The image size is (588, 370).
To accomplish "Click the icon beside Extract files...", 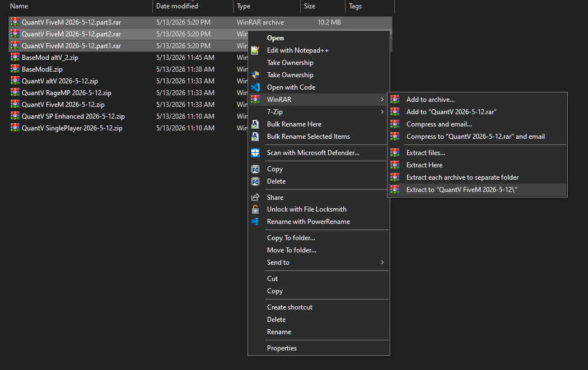I will tap(394, 153).
